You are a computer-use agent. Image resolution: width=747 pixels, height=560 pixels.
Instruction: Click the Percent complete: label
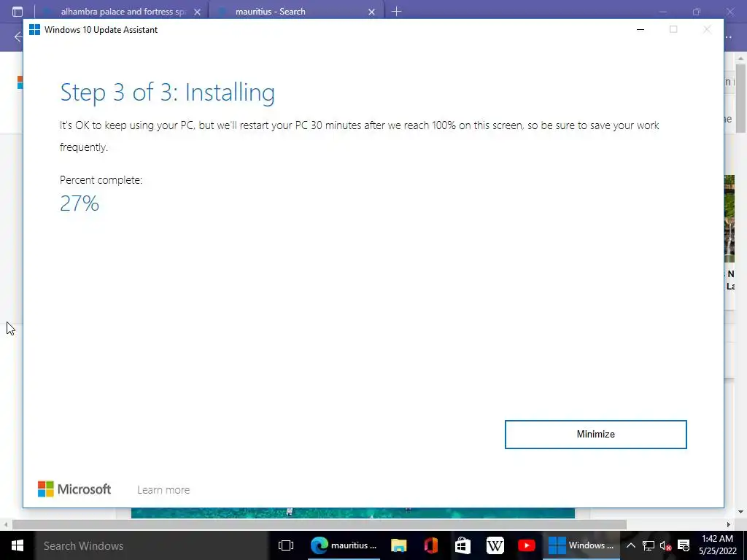point(101,180)
